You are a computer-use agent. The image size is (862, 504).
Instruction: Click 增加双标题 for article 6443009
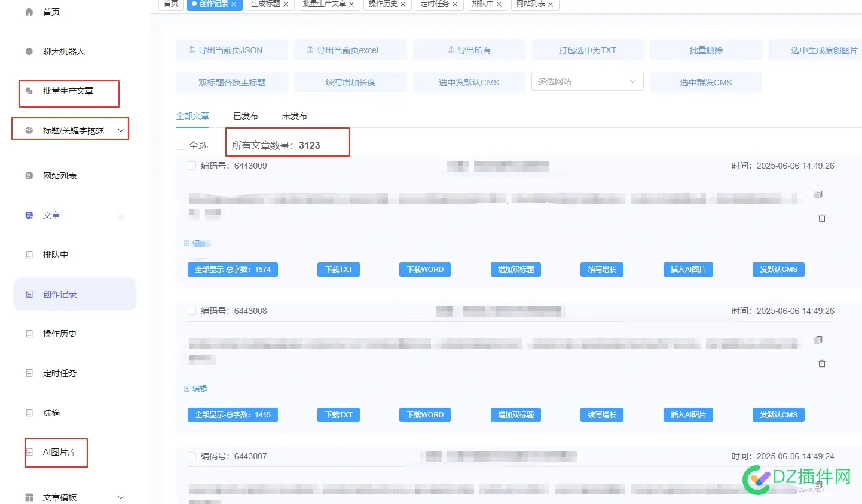tap(516, 270)
